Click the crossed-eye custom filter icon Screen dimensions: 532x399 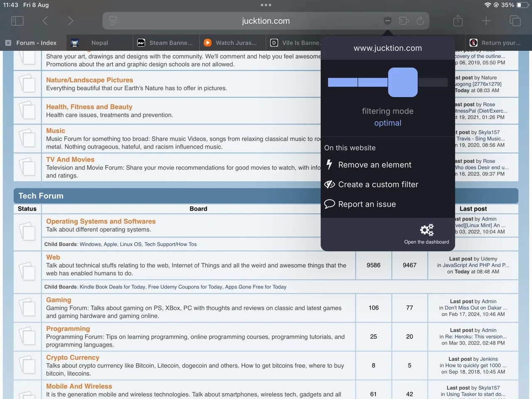(x=330, y=184)
